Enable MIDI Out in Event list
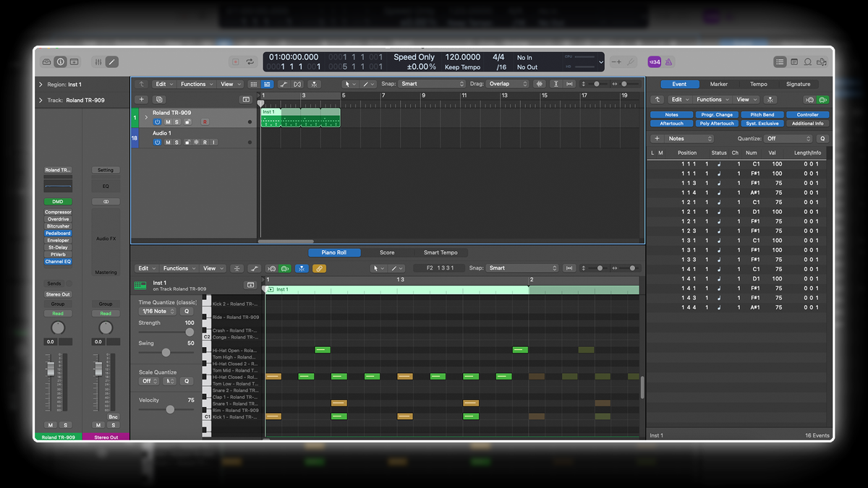The height and width of the screenshot is (488, 868). pos(823,100)
